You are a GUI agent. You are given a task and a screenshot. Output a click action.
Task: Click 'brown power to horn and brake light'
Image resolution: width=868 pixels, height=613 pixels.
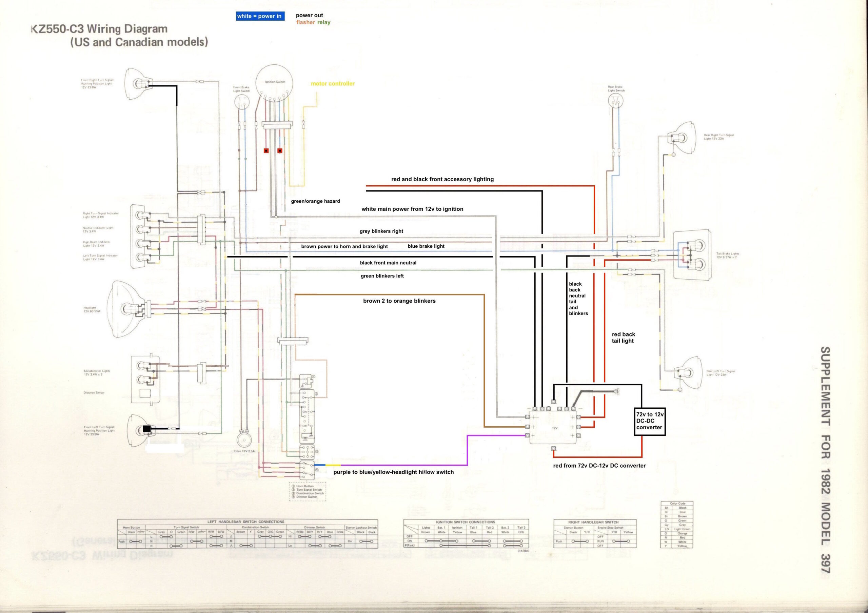point(344,246)
